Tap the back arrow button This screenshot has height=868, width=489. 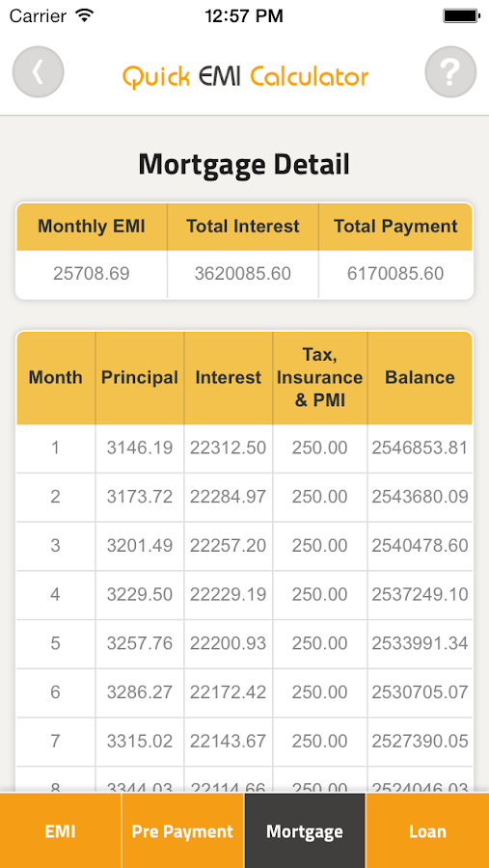click(x=39, y=72)
